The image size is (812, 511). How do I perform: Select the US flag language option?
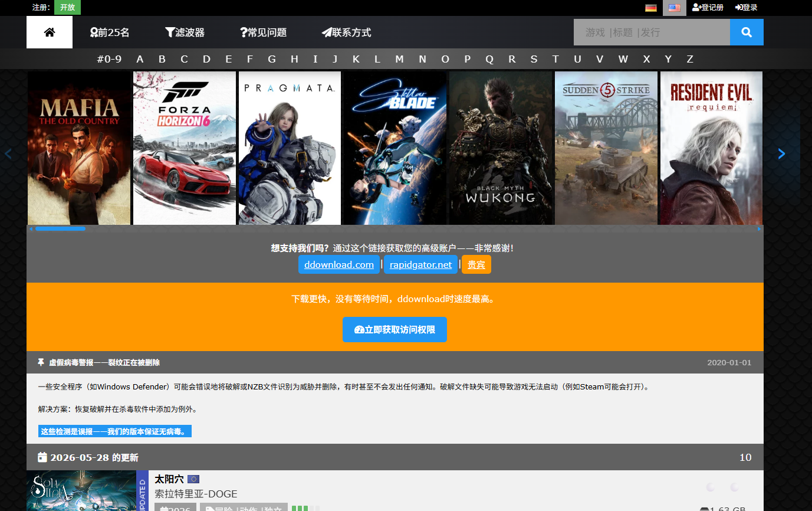tap(675, 8)
